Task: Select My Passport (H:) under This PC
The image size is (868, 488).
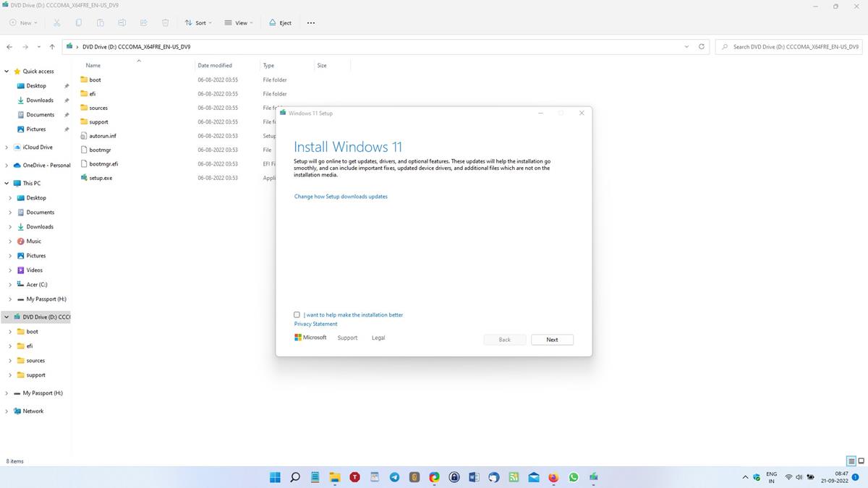Action: [46, 299]
